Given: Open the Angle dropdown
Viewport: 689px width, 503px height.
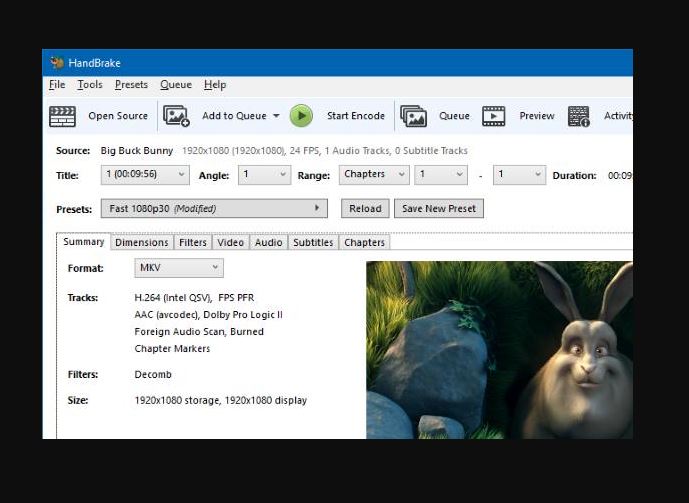Looking at the screenshot, I should click(x=264, y=175).
